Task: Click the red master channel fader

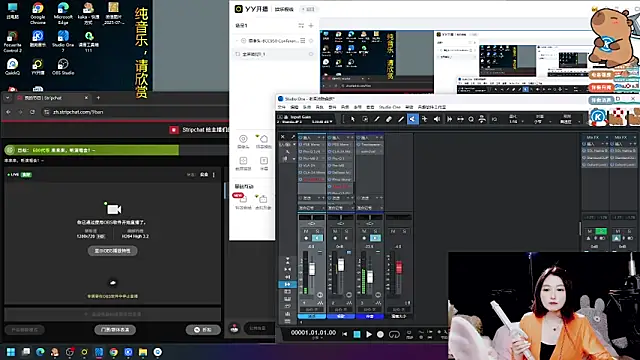Action: tap(399, 268)
